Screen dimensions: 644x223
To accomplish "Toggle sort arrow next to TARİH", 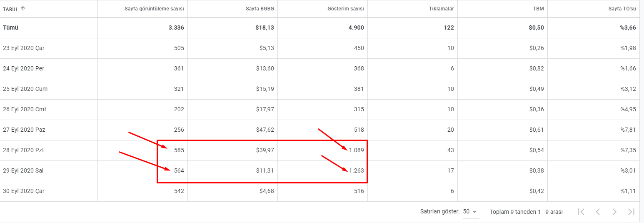I will point(22,8).
